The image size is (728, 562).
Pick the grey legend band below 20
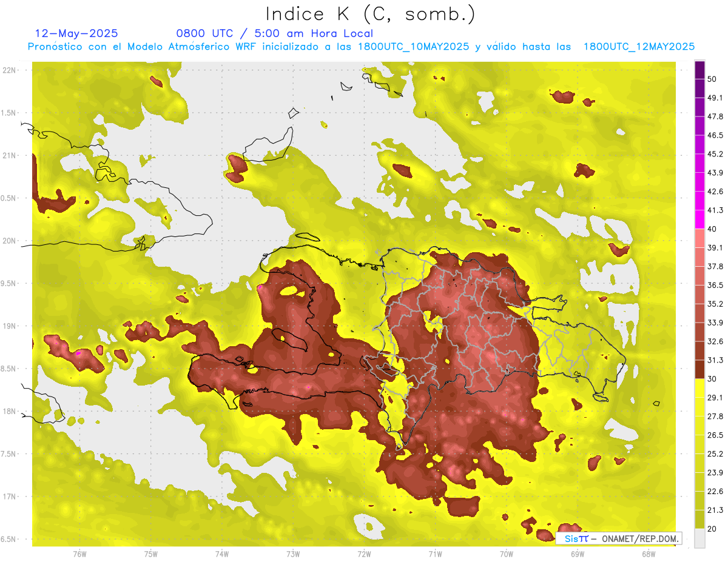tap(699, 538)
